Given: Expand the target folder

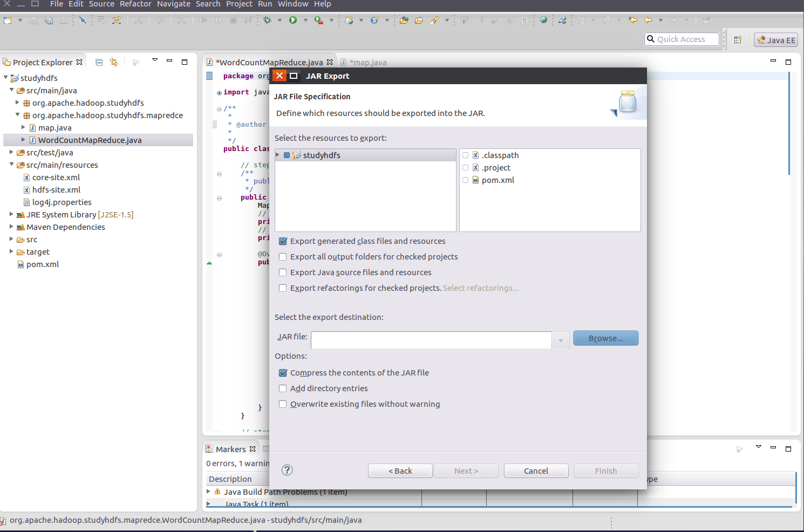Looking at the screenshot, I should pyautogui.click(x=11, y=251).
